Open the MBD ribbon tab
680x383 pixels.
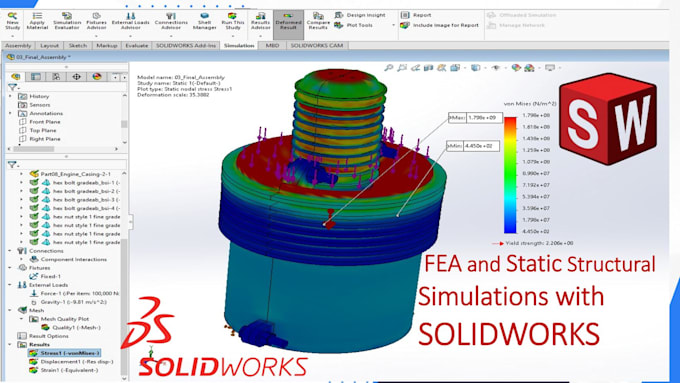coord(272,45)
